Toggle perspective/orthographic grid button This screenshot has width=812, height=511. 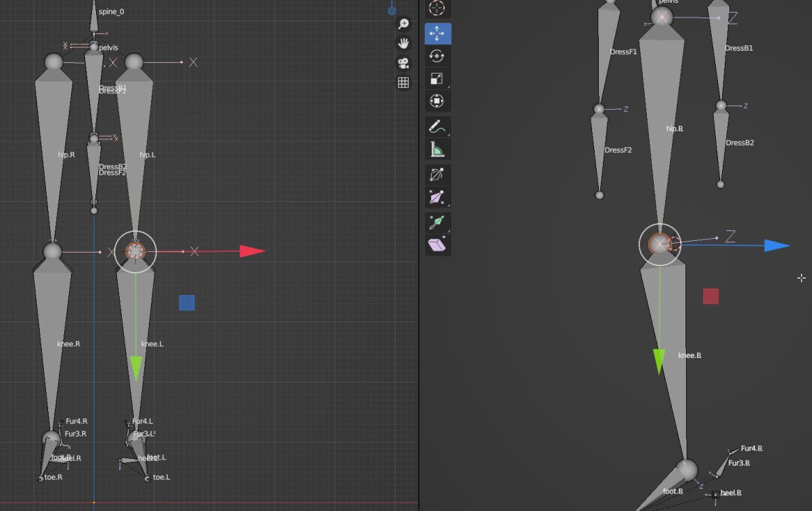coord(403,83)
